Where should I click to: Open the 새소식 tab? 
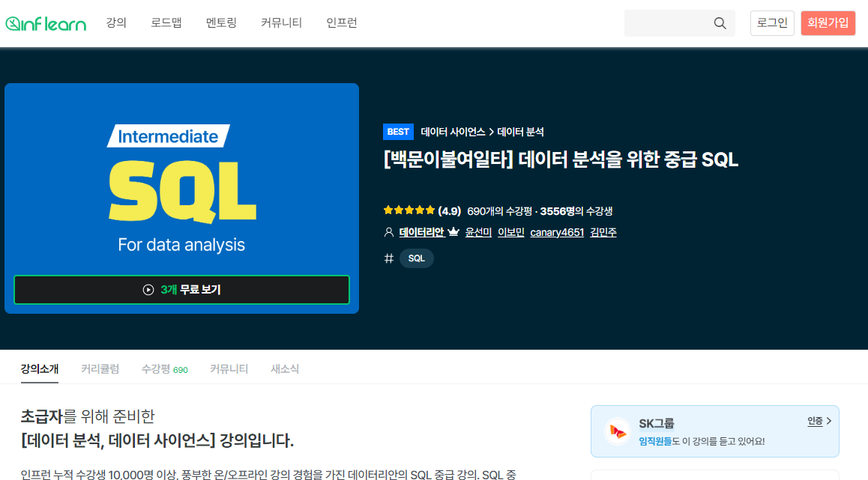point(285,369)
